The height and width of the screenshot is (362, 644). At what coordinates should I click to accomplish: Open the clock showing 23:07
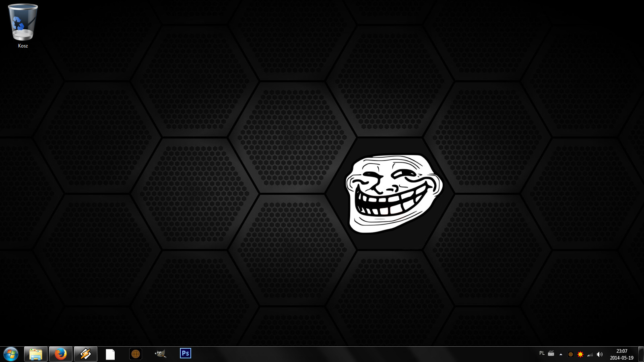pos(621,354)
